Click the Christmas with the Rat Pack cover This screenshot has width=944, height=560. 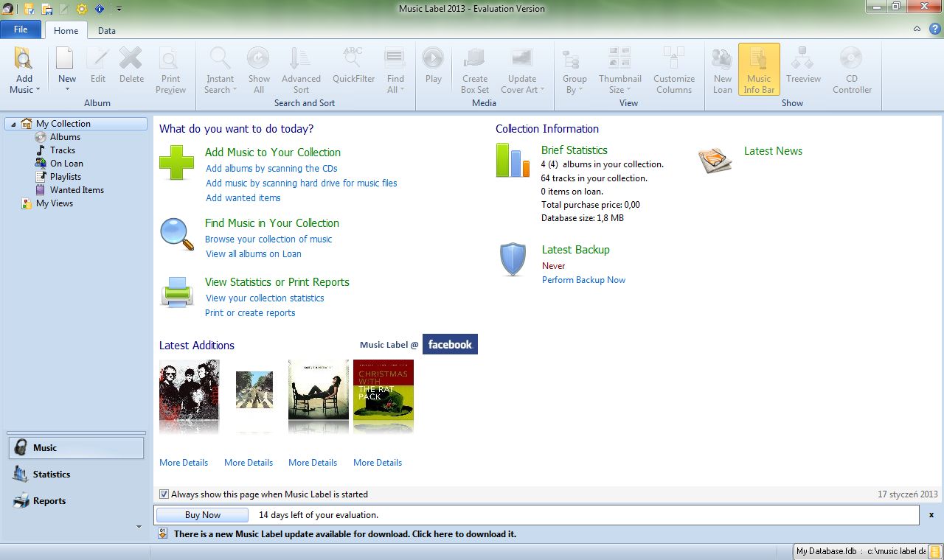point(383,390)
